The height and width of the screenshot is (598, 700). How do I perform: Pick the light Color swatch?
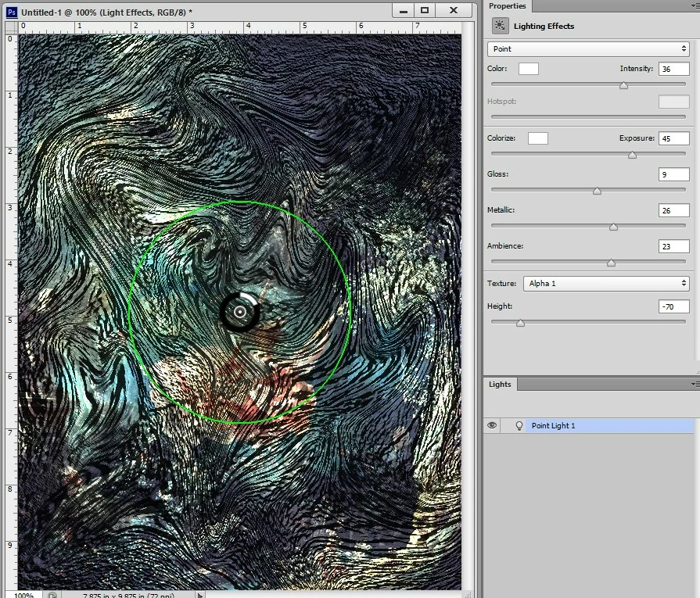(x=529, y=69)
